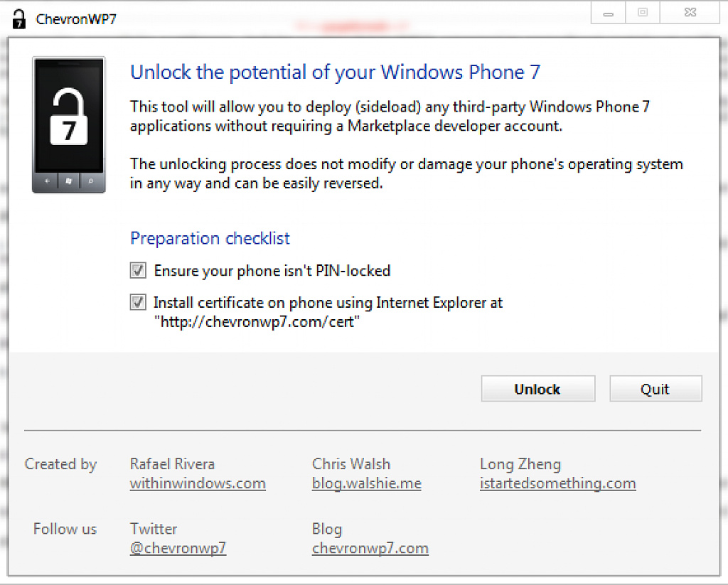Image resolution: width=728 pixels, height=585 pixels.
Task: Close the ChevronWP7 window
Action: pos(690,13)
